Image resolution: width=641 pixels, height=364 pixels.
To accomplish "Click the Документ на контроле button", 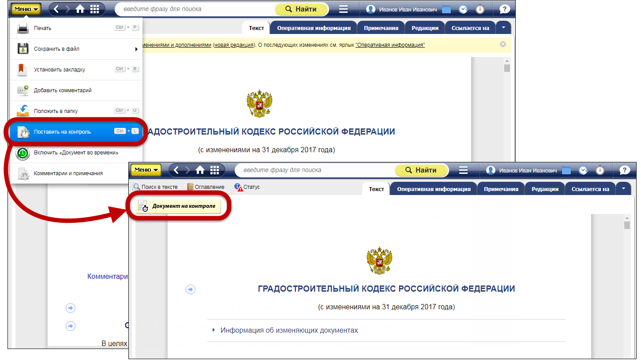I will [179, 206].
